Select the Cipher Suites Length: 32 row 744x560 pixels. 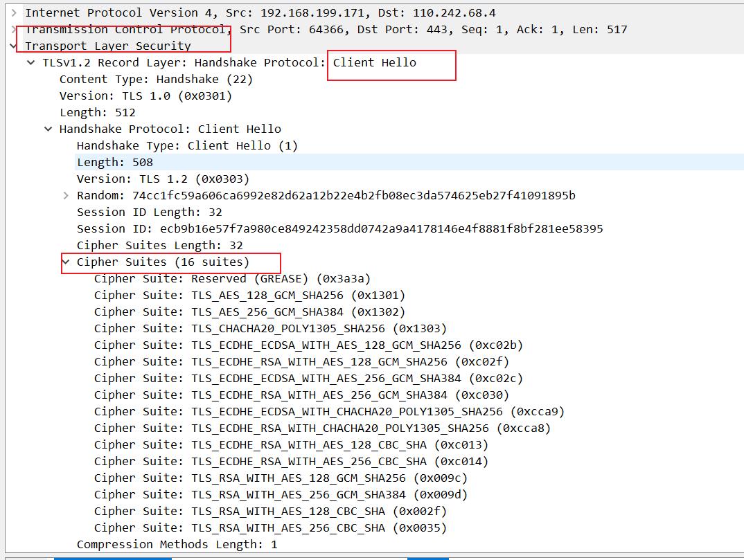tap(159, 245)
